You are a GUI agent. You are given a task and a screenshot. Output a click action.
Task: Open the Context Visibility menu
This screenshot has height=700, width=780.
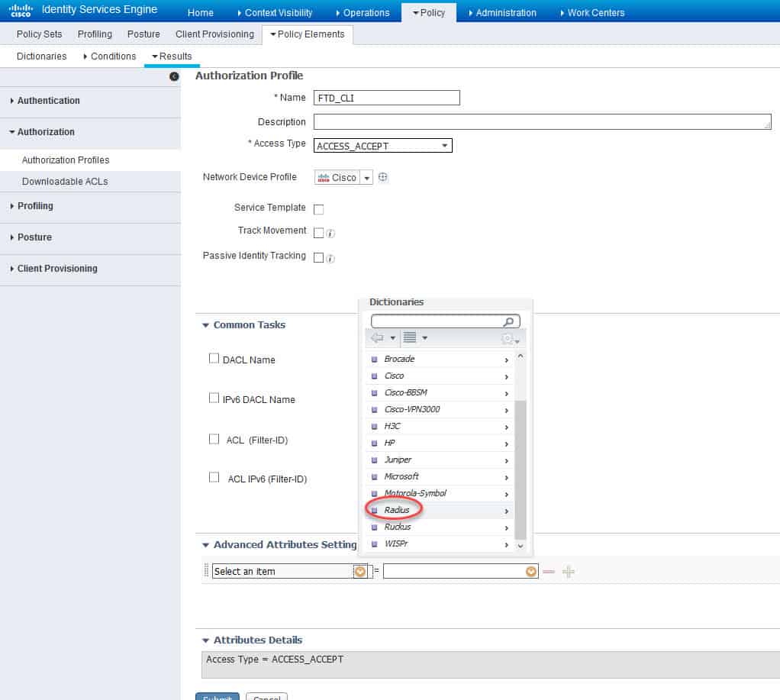(275, 12)
